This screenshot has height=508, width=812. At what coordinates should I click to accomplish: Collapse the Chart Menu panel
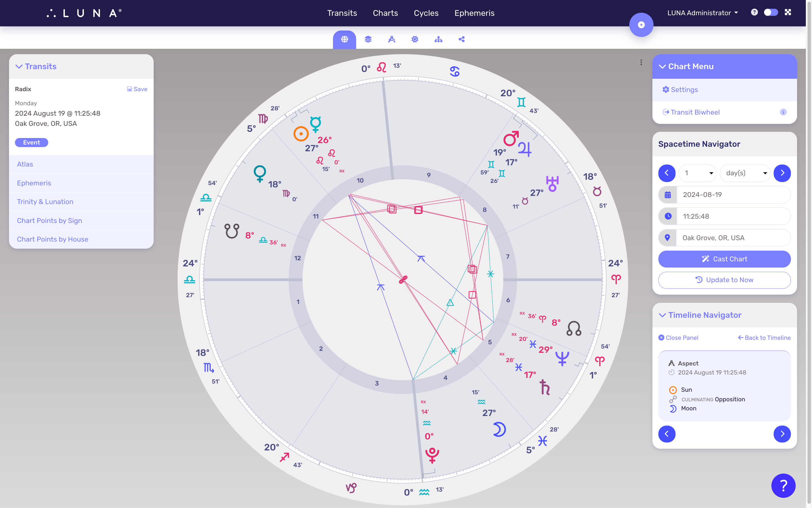tap(662, 67)
